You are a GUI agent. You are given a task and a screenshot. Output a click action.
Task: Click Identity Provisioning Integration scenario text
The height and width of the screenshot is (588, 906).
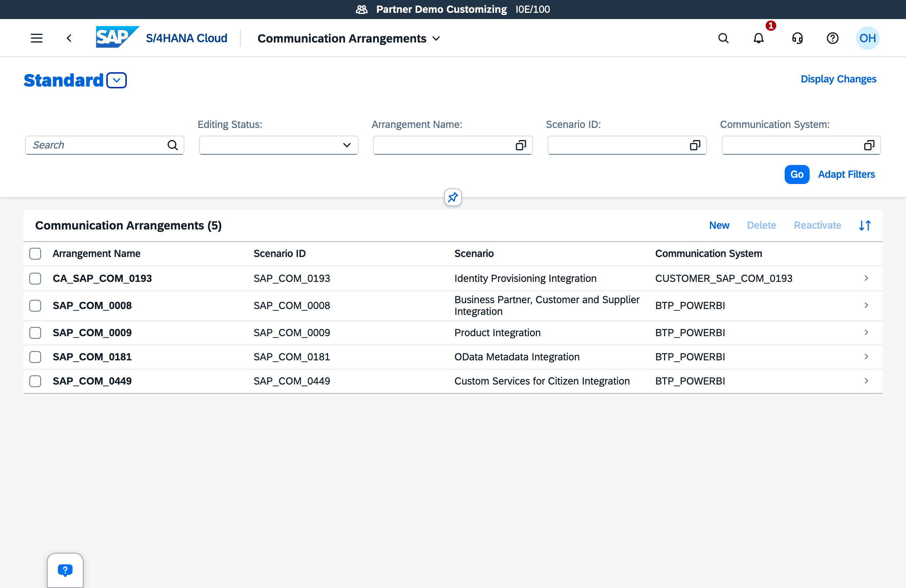pyautogui.click(x=525, y=279)
